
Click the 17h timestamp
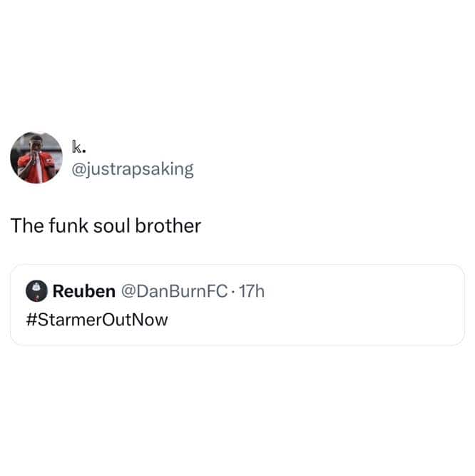point(252,291)
